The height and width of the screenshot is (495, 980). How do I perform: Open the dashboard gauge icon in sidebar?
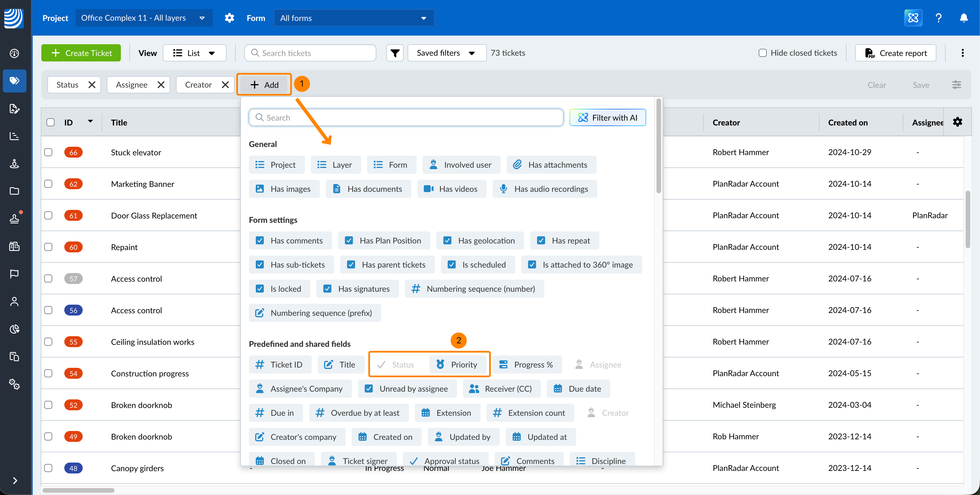14,53
